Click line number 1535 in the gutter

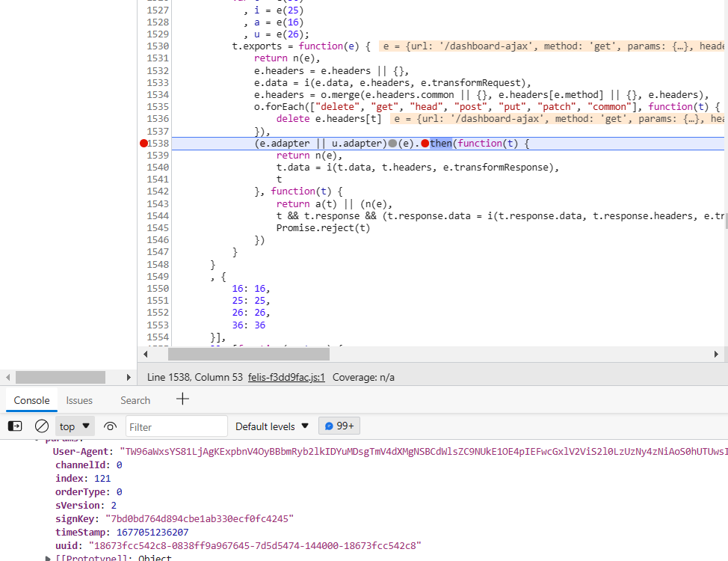[158, 106]
